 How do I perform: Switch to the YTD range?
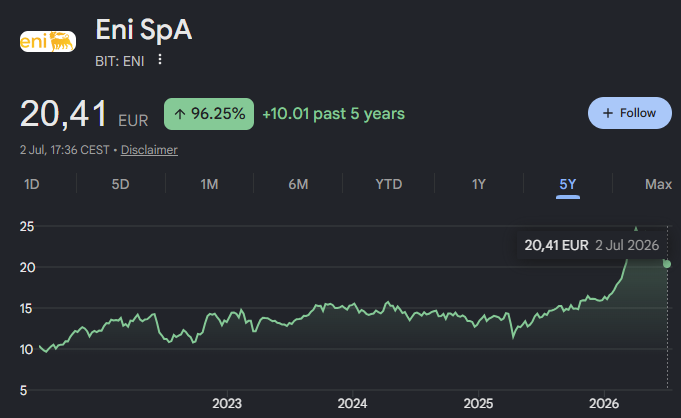[x=389, y=184]
